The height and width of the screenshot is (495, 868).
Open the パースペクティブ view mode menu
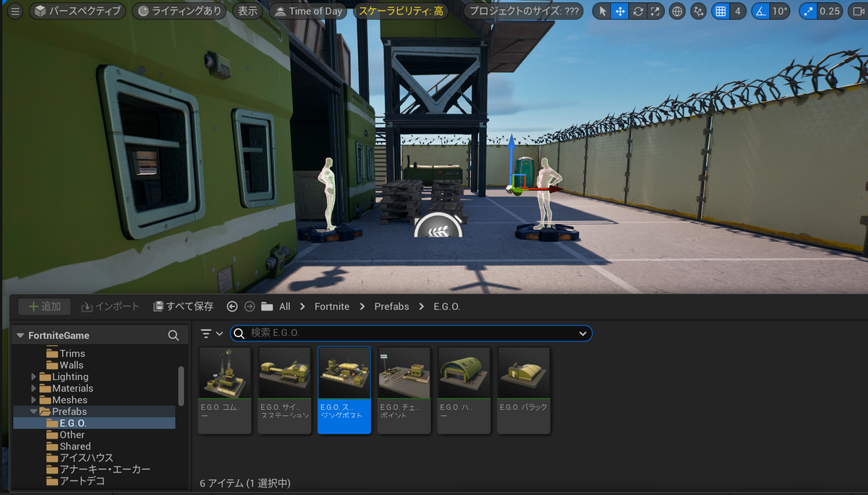pyautogui.click(x=78, y=11)
